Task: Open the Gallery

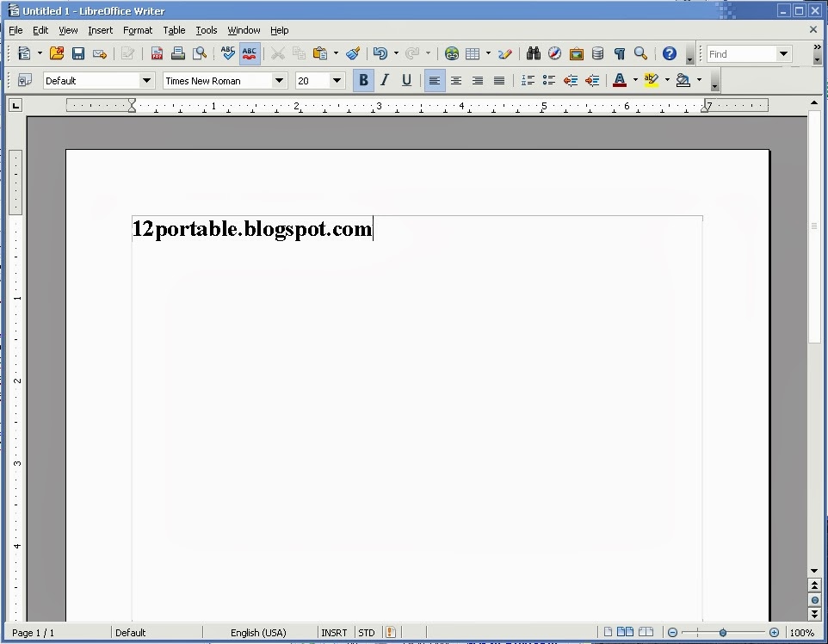Action: (x=576, y=53)
